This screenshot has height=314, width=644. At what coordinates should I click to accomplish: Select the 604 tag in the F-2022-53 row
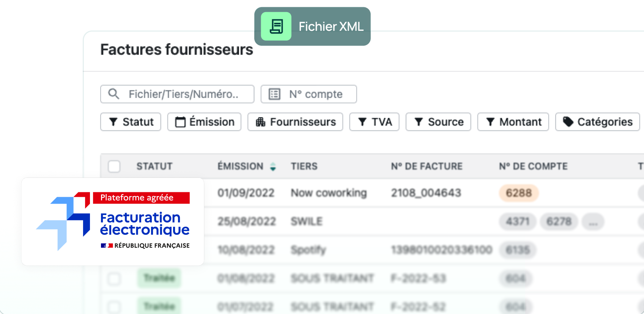pos(516,278)
